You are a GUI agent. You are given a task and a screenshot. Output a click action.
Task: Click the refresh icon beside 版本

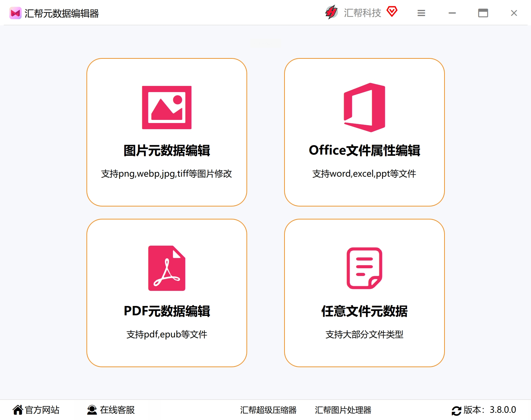click(x=457, y=410)
